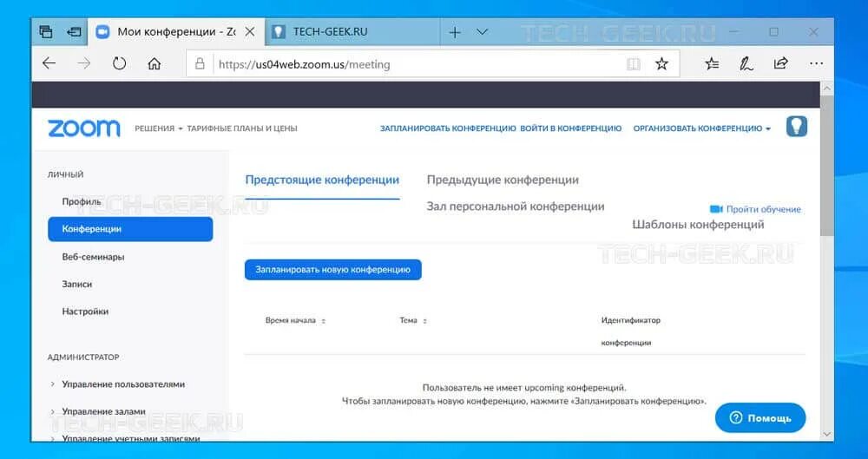Click the padlock site info icon
This screenshot has width=868, height=459.
[200, 64]
